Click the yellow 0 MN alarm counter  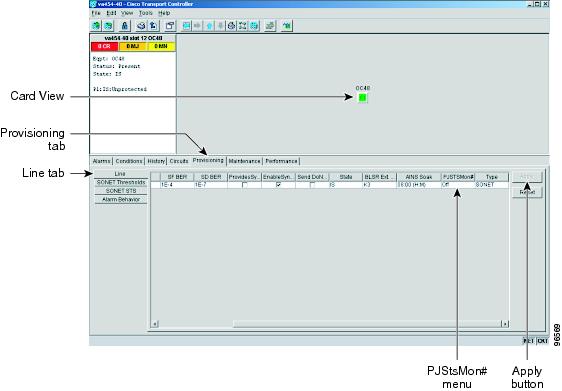coord(161,47)
